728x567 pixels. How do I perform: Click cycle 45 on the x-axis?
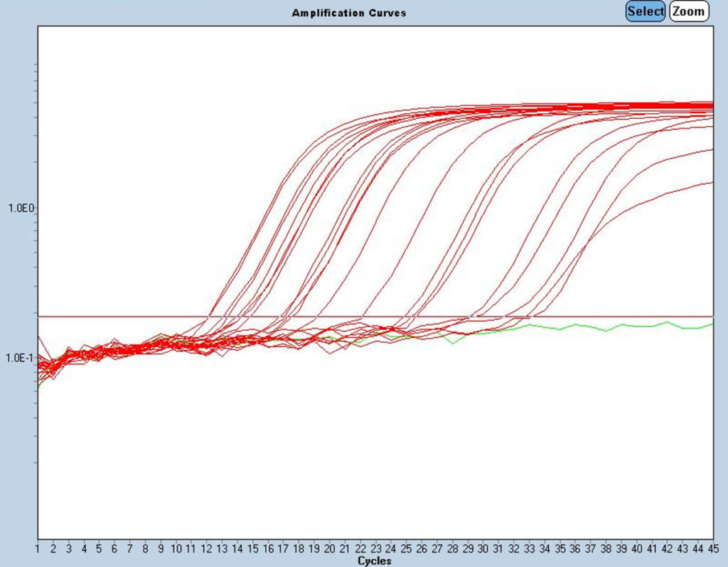[712, 549]
